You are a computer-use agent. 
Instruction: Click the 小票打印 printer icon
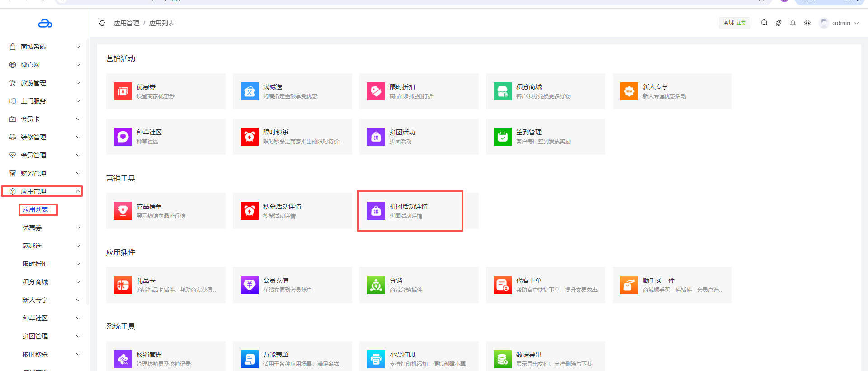[x=376, y=359]
